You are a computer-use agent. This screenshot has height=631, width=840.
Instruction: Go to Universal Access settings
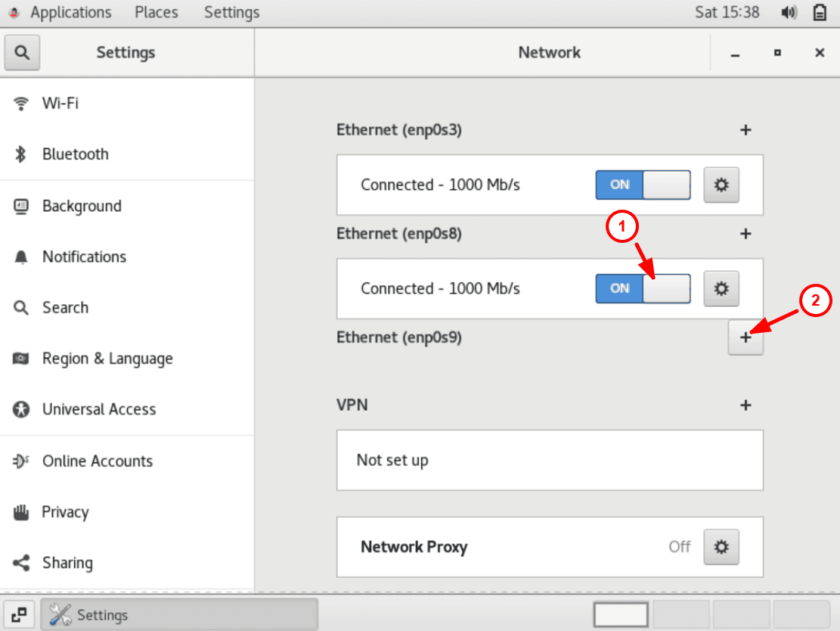point(97,409)
